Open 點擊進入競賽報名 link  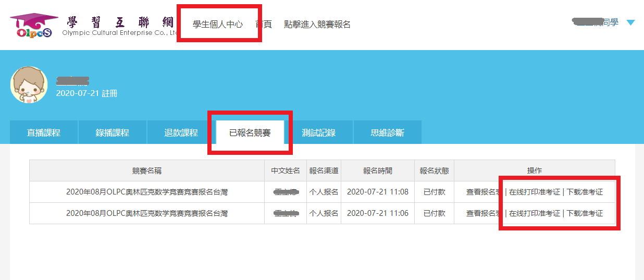click(317, 24)
